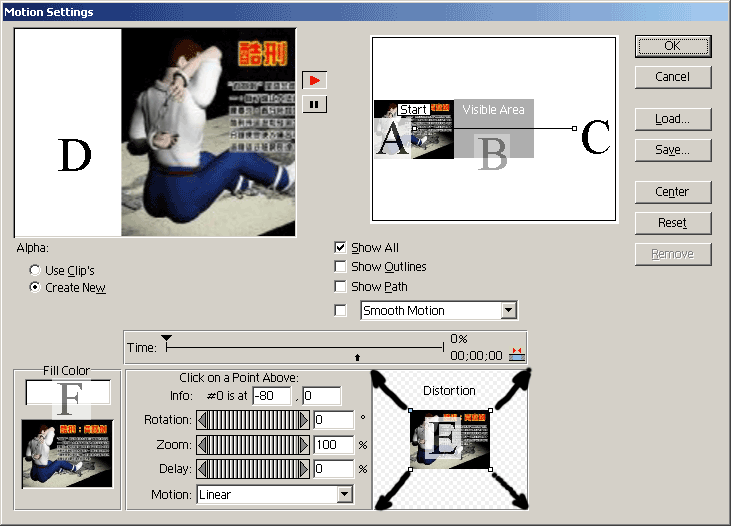Click the Load... button
731x526 pixels.
pyautogui.click(x=672, y=119)
